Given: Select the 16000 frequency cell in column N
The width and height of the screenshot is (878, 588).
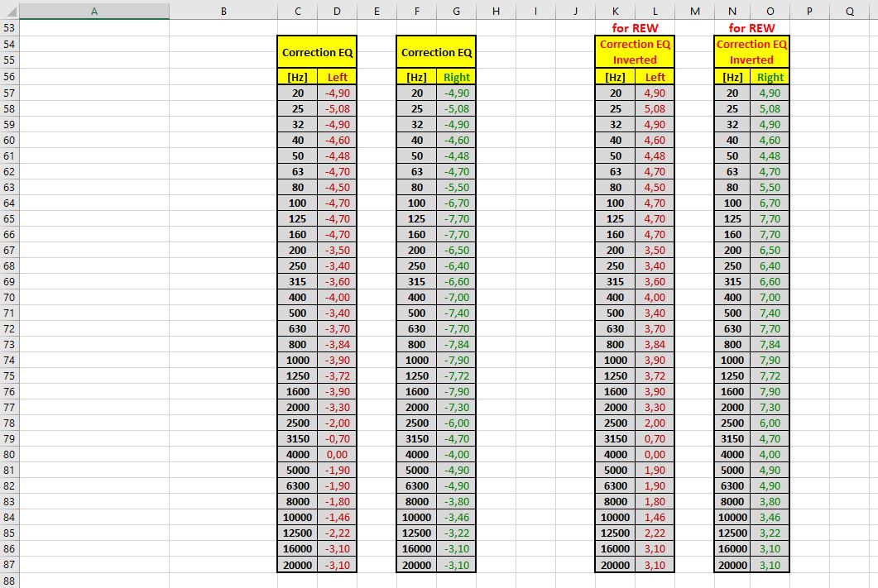Looking at the screenshot, I should 732,549.
